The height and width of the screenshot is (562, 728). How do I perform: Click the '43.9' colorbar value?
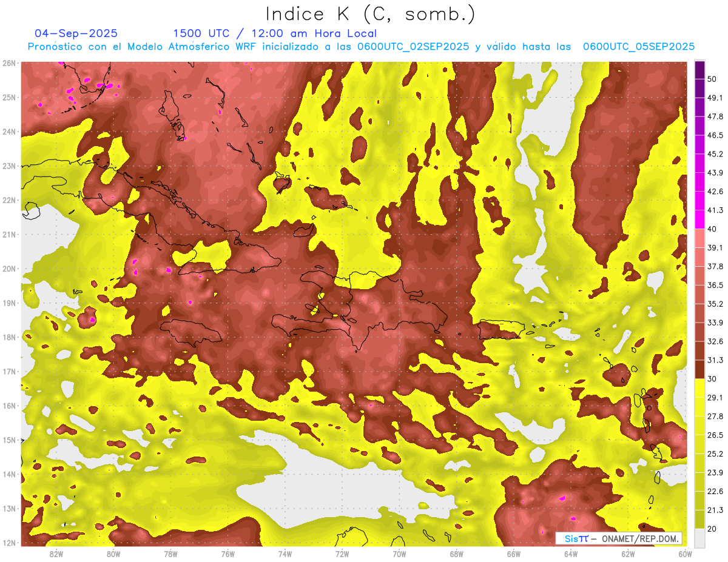point(715,173)
